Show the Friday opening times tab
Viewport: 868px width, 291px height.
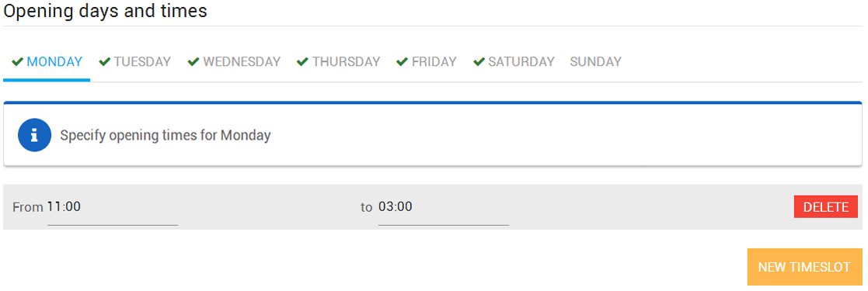tap(434, 62)
